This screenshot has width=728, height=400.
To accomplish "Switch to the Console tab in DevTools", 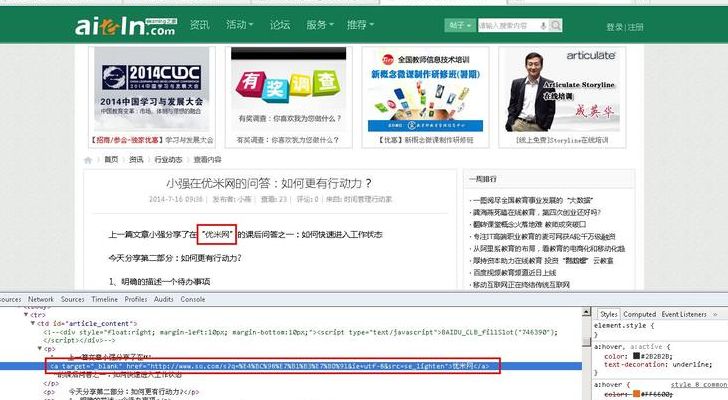I will (x=193, y=300).
